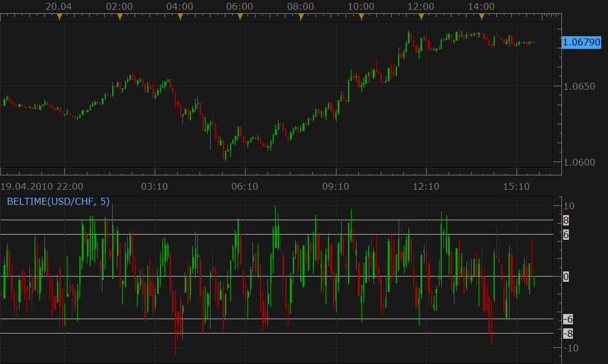Click the indicator level 8 label

click(x=566, y=220)
